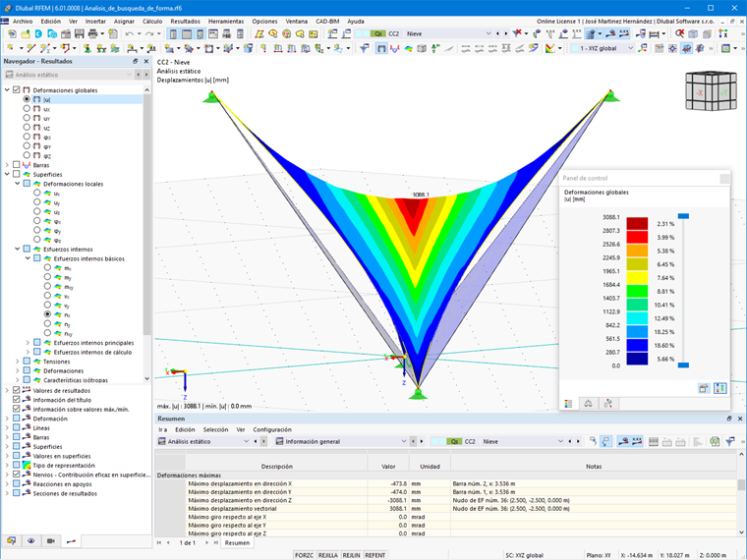Open the Configuración menu in Resumen panel
This screenshot has height=560, width=747.
(x=272, y=429)
